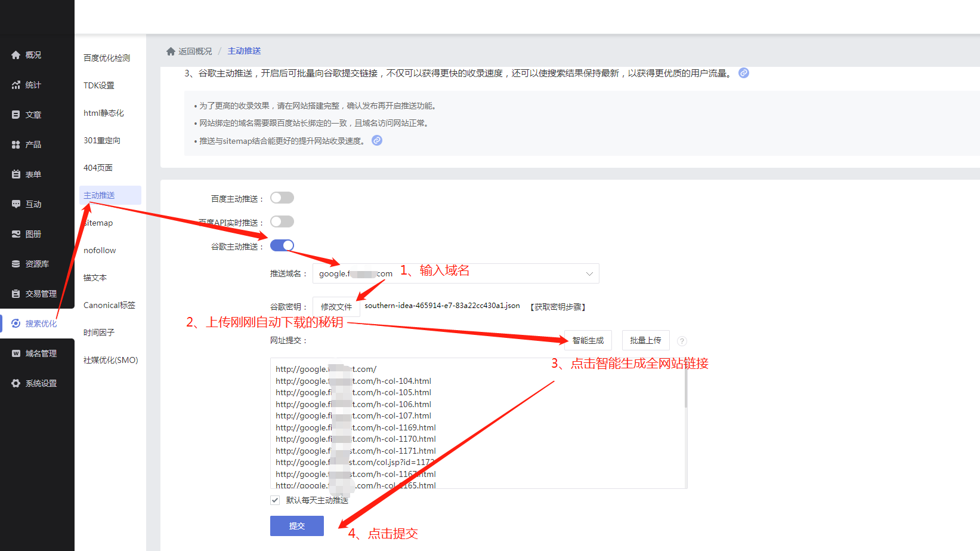Image resolution: width=980 pixels, height=551 pixels.
Task: Click the 系统设置 gear icon
Action: point(16,383)
